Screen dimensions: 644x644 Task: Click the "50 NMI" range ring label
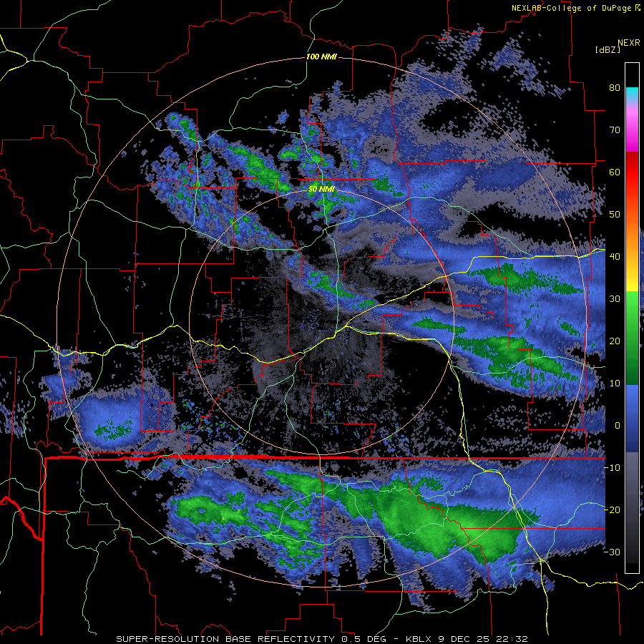coord(321,190)
